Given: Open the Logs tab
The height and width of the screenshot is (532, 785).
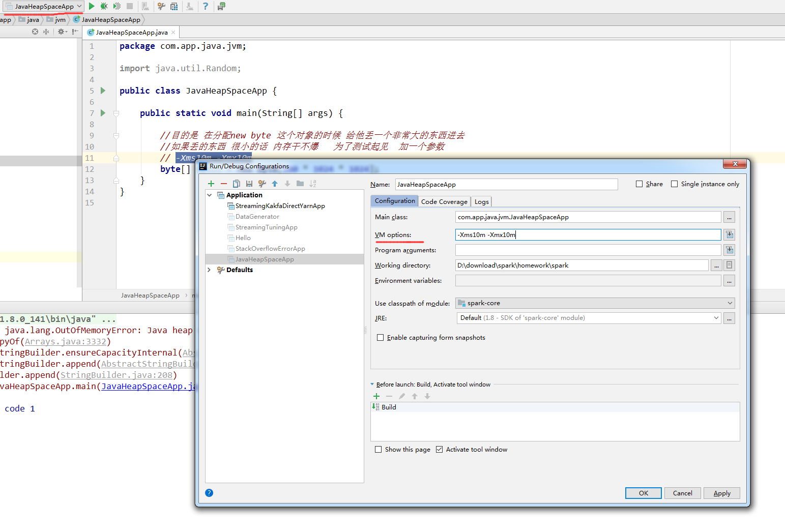Looking at the screenshot, I should pyautogui.click(x=481, y=201).
